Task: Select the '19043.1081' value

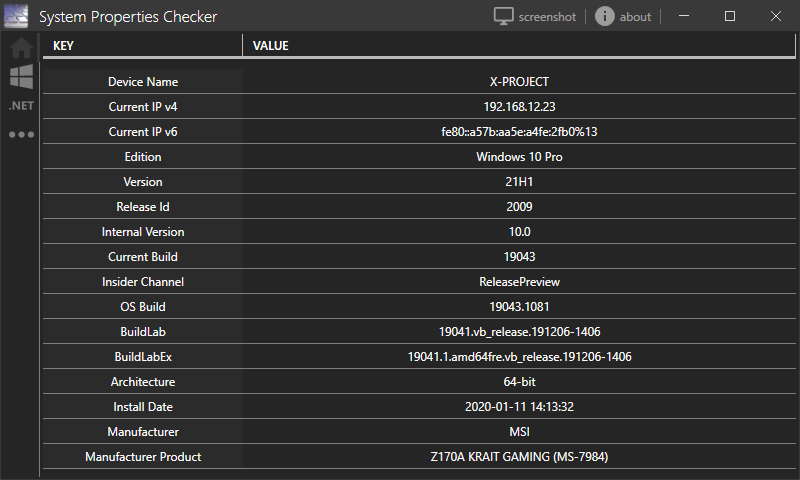Action: click(x=519, y=307)
